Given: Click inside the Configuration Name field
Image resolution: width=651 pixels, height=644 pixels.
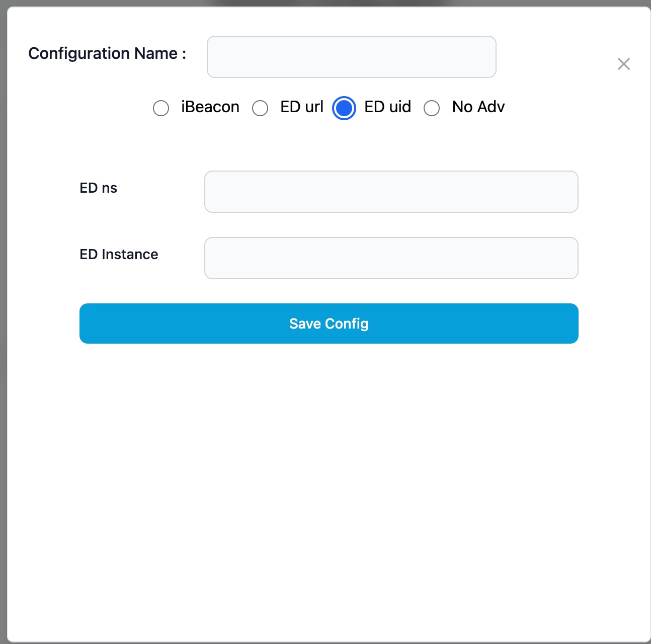Looking at the screenshot, I should pos(351,56).
